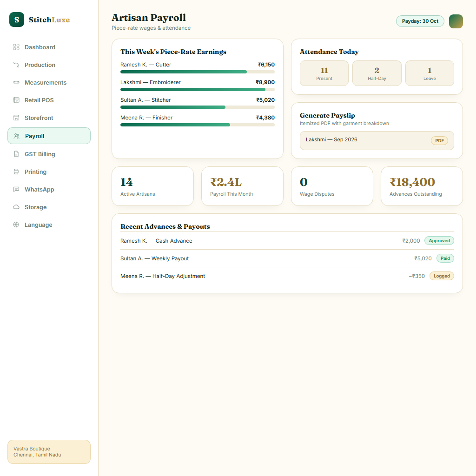This screenshot has height=476, width=476.
Task: Click the ₹4,380 earnings value
Action: tap(265, 118)
